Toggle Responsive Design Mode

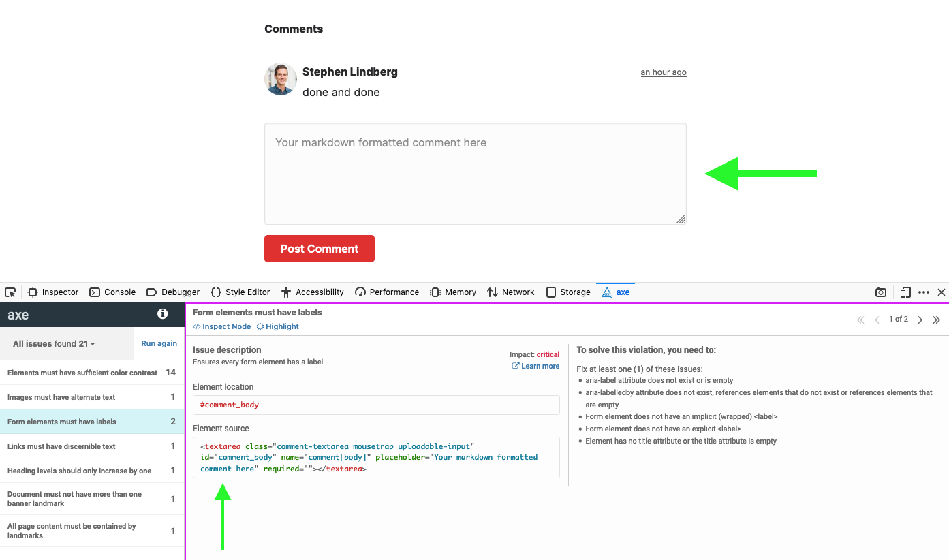click(x=905, y=292)
